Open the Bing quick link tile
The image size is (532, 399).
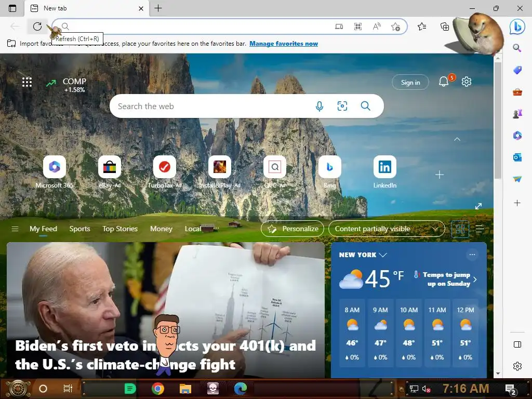[x=329, y=172]
